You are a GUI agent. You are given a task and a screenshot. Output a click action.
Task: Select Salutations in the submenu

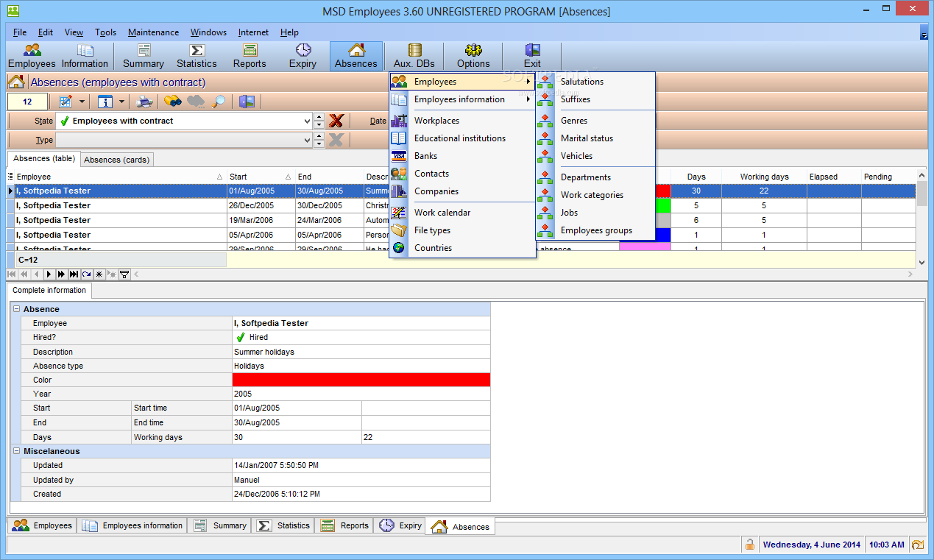[x=595, y=82]
